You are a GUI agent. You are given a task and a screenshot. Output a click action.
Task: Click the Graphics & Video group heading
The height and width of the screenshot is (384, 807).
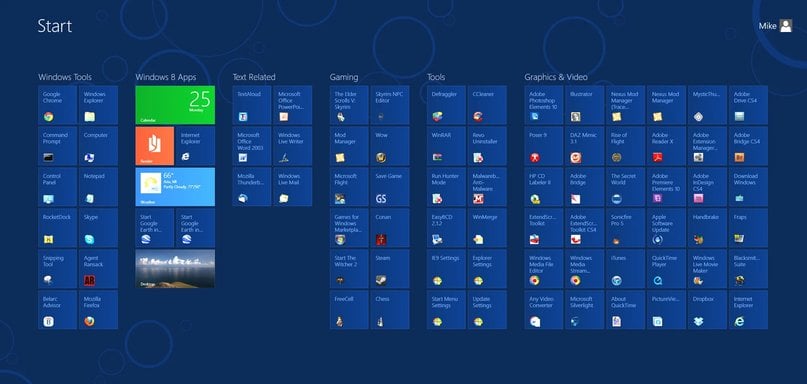tap(556, 77)
